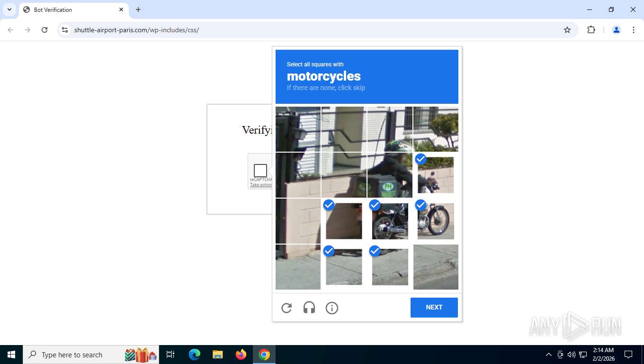The image size is (644, 364).
Task: Select the tile with wall lantern
Action: [298, 129]
